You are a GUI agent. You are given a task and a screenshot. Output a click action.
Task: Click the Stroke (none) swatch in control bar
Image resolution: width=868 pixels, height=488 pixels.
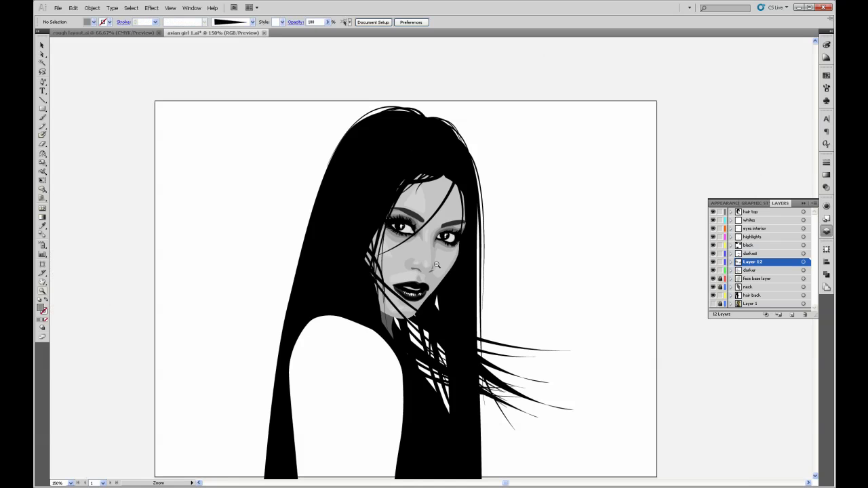[103, 22]
